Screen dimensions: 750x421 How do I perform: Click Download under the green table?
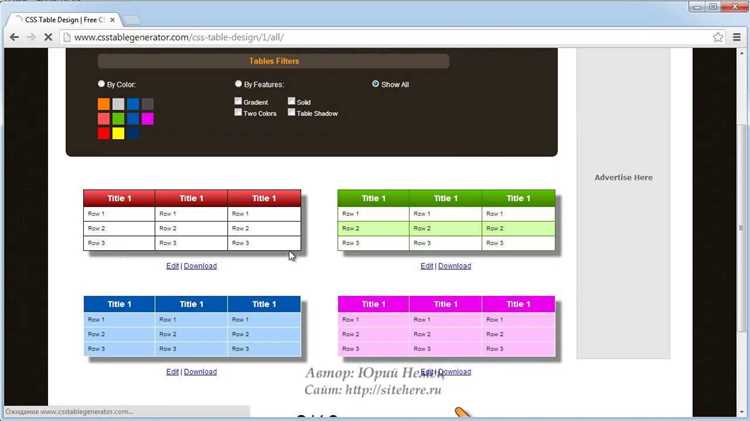click(454, 266)
